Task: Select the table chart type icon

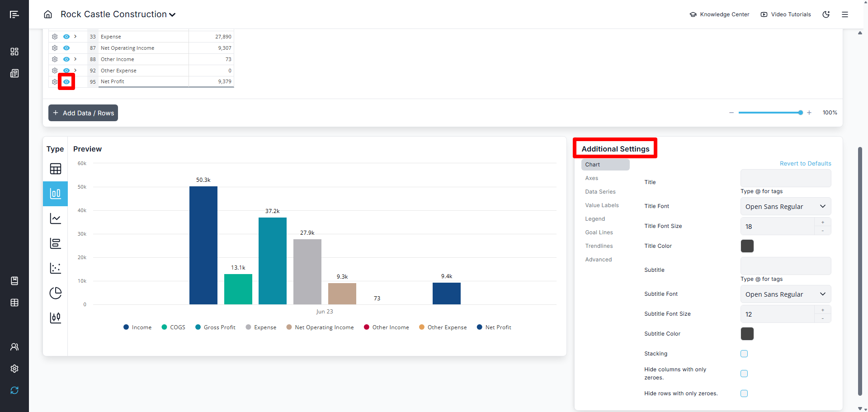Action: [x=55, y=169]
